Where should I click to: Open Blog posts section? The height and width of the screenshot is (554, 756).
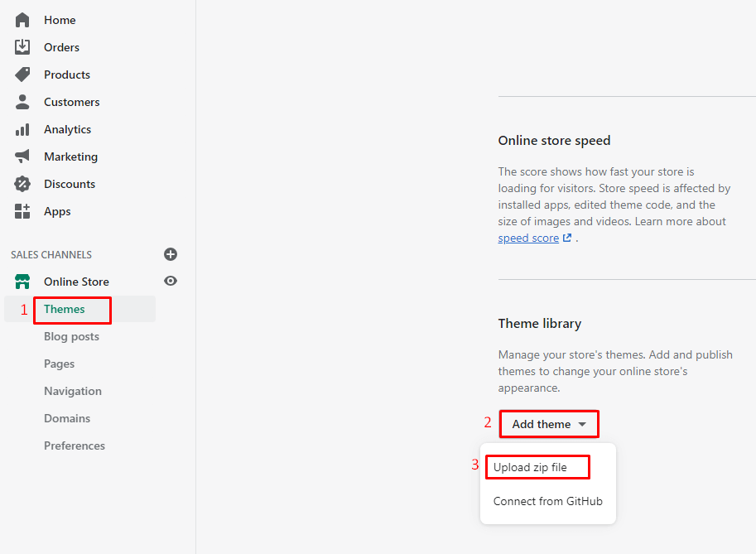(x=71, y=336)
